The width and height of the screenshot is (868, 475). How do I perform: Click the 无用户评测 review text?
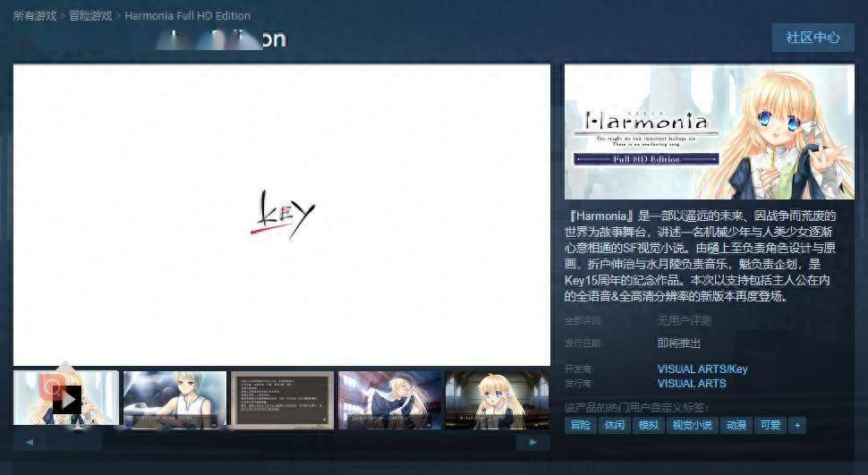tap(685, 320)
